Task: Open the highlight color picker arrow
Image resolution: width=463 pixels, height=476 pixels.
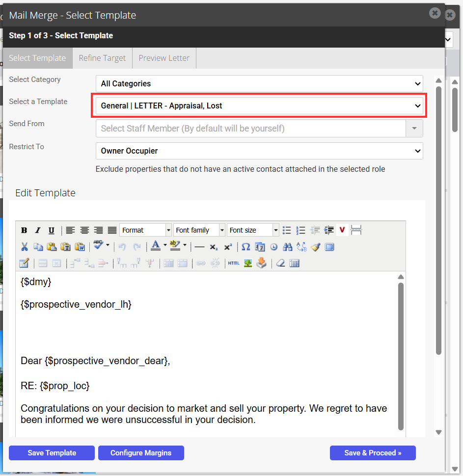Action: click(185, 245)
